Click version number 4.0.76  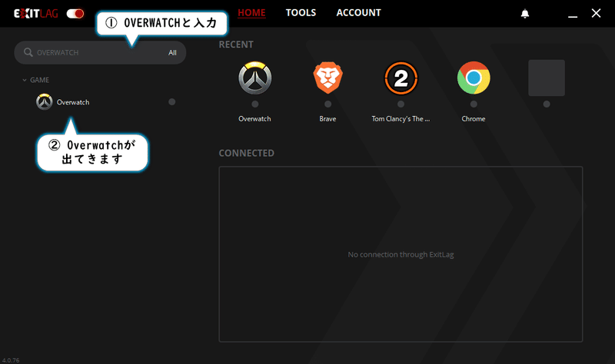(11, 360)
